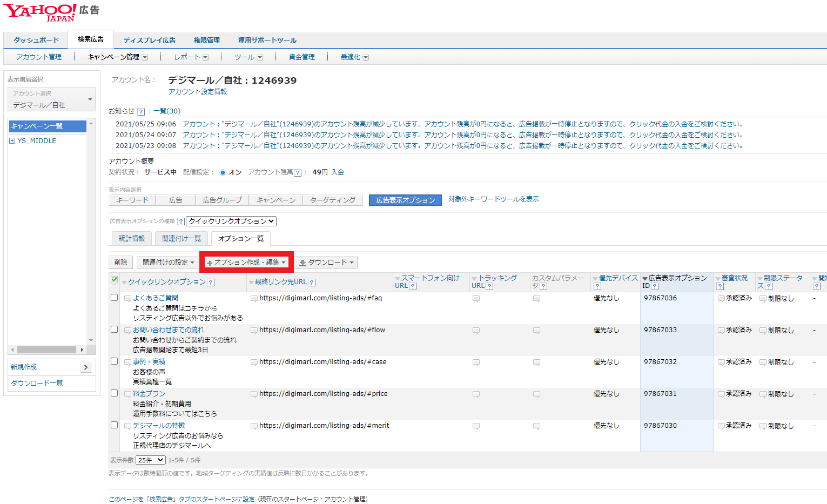This screenshot has width=827, height=504.
Task: Open the 関連付けの設定 dropdown
Action: [x=168, y=263]
